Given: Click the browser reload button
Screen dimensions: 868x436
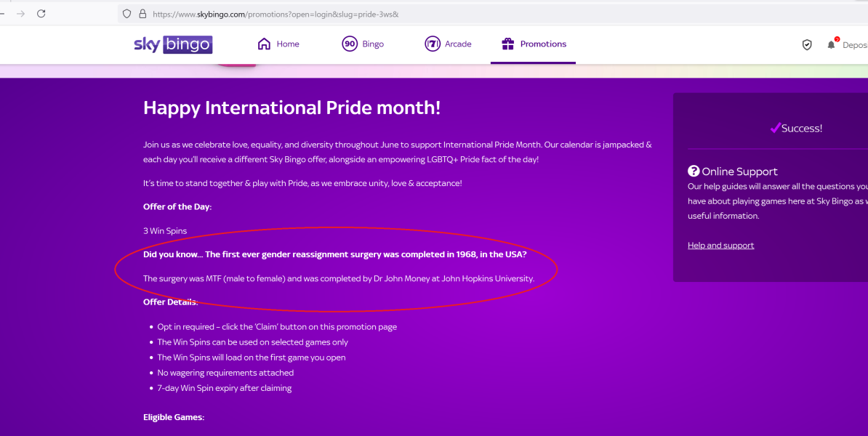Looking at the screenshot, I should coord(41,14).
